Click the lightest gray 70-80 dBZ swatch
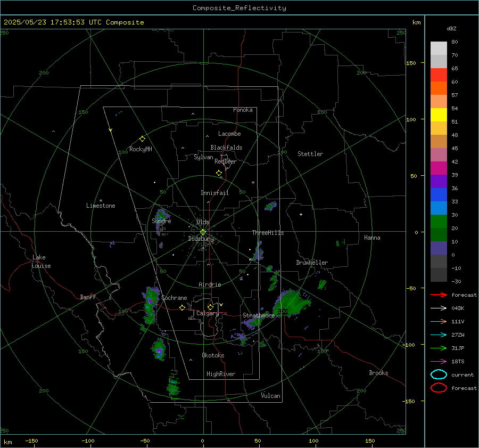Screen dimensions: 479x448 coord(439,48)
